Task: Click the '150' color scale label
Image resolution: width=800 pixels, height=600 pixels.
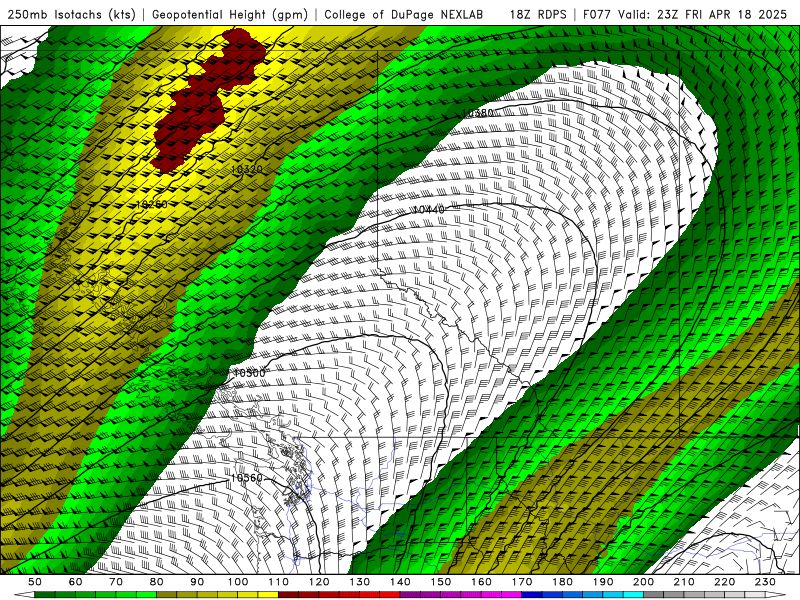Action: click(441, 582)
